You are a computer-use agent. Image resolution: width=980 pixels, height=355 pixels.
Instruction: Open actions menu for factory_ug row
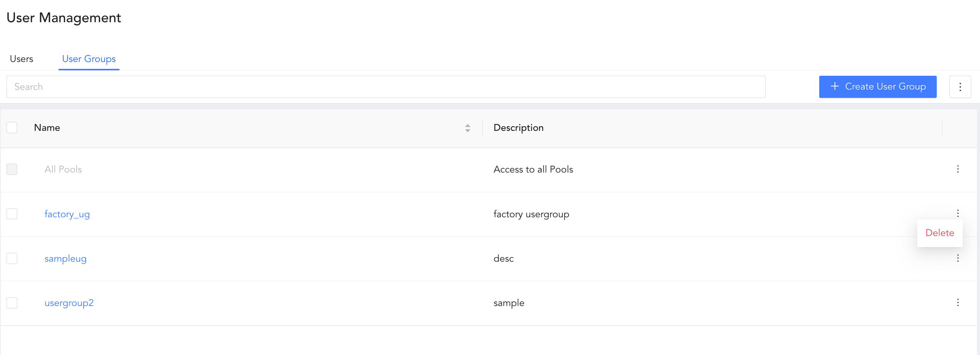coord(958,213)
